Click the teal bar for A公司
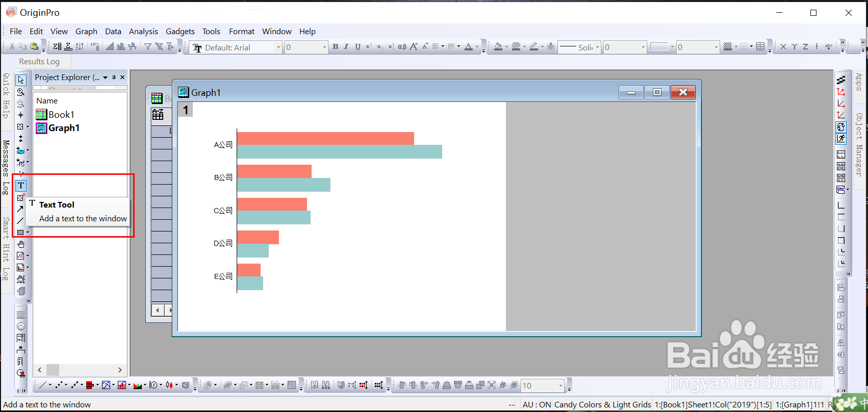This screenshot has width=868, height=412. [340, 151]
